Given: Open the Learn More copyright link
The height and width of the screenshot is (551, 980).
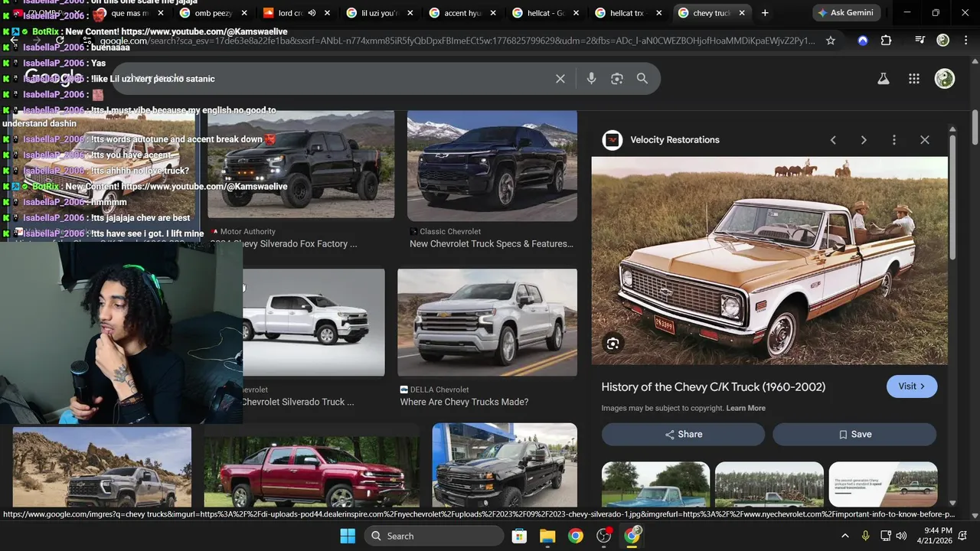Looking at the screenshot, I should (746, 408).
